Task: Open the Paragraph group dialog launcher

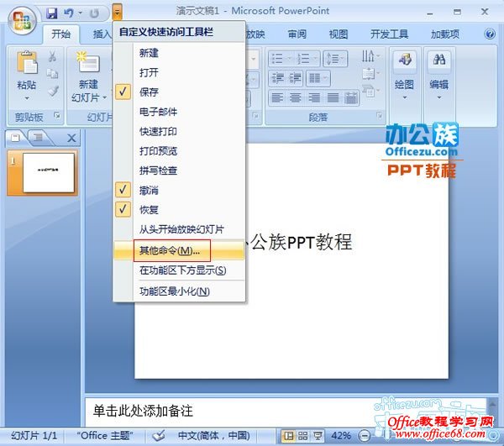Action: [x=379, y=115]
